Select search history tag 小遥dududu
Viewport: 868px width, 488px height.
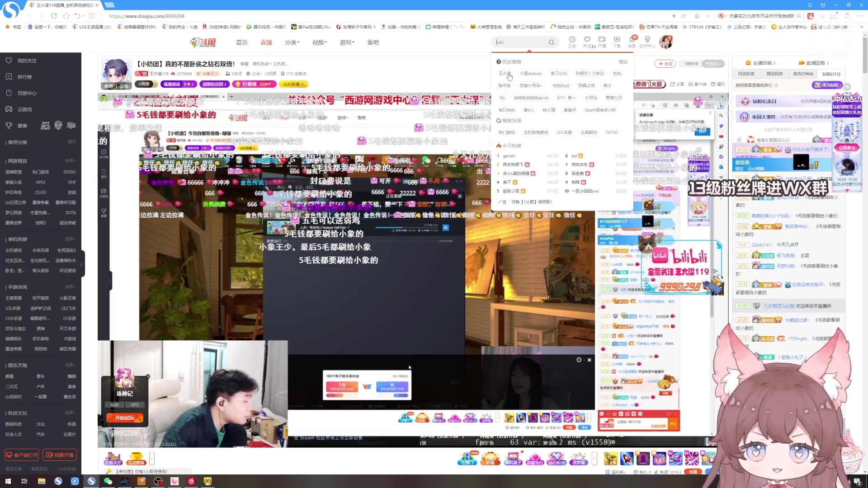[530, 73]
